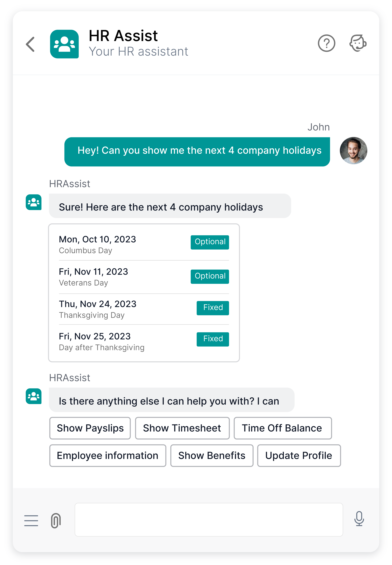This screenshot has width=392, height=565.
Task: Click the HR Assist logo in header
Action: point(64,44)
